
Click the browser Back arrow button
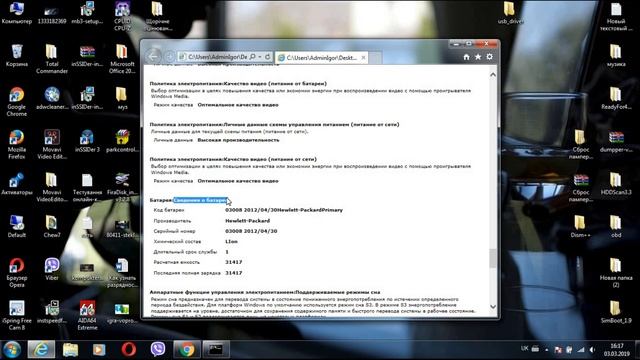click(153, 56)
